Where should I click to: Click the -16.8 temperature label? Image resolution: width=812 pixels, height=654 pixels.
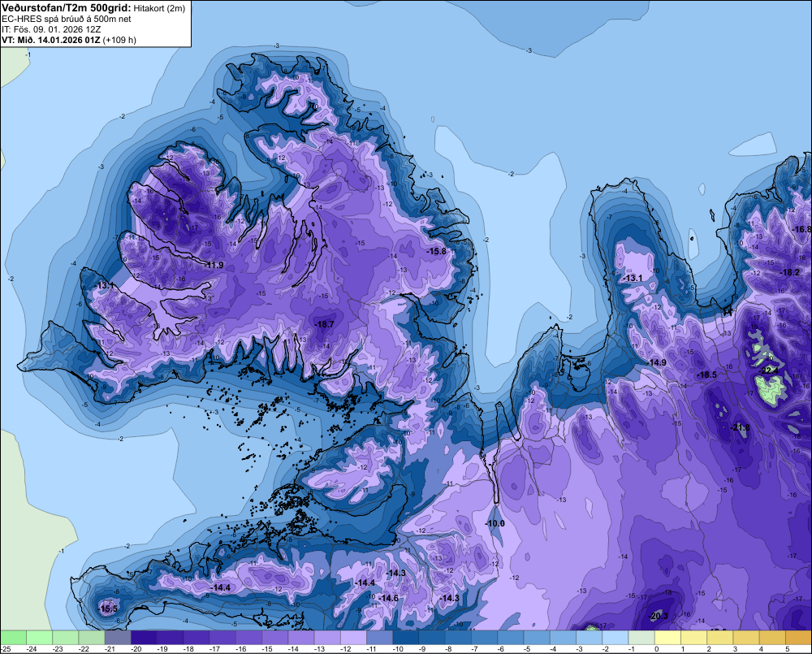(801, 229)
